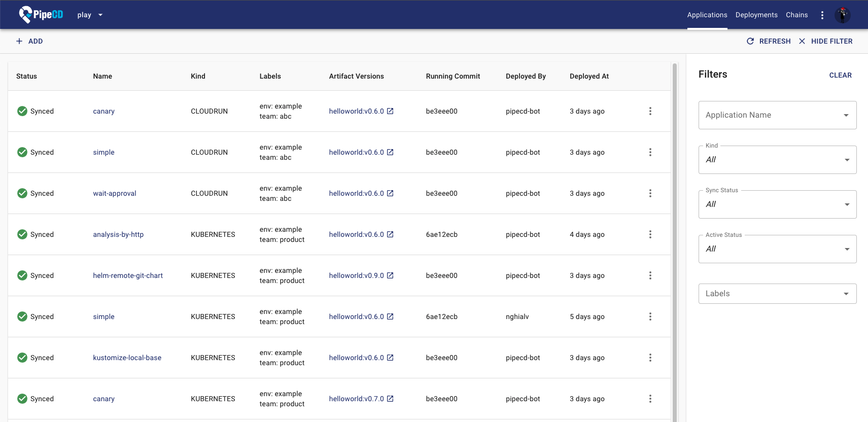Expand the play project dropdown
The width and height of the screenshot is (868, 422).
[90, 15]
